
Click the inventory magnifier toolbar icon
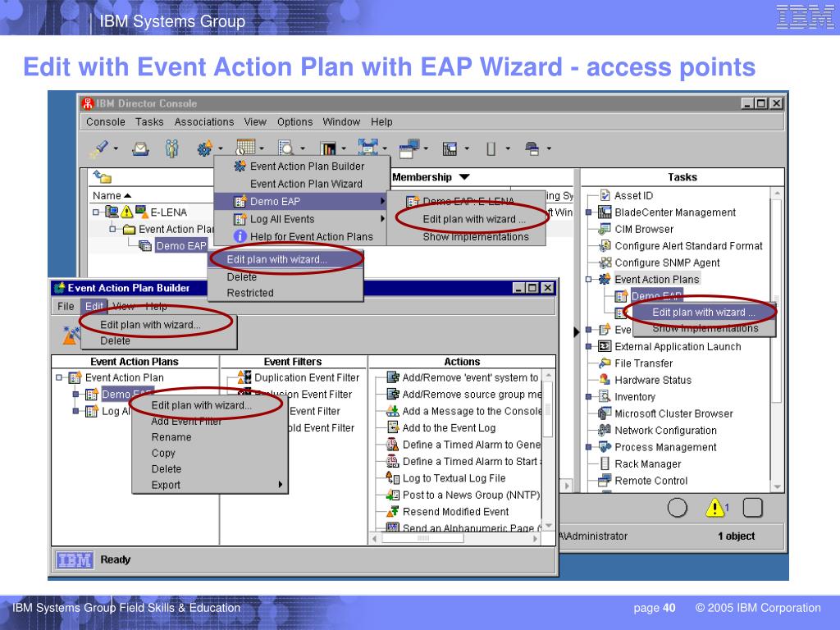(x=285, y=148)
